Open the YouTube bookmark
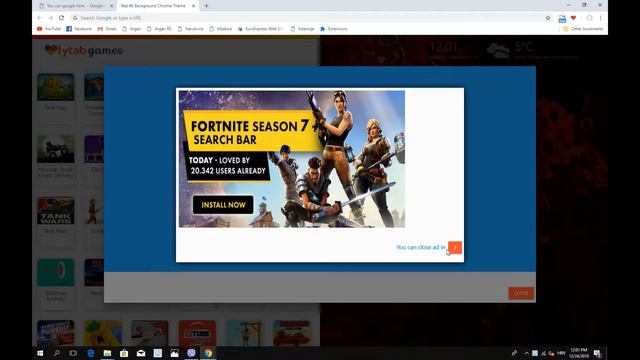 pos(49,29)
